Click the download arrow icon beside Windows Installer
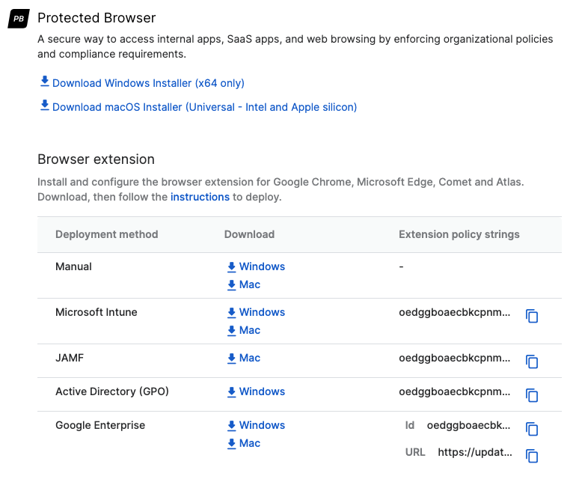Screen dimensions: 576x479 tap(44, 82)
